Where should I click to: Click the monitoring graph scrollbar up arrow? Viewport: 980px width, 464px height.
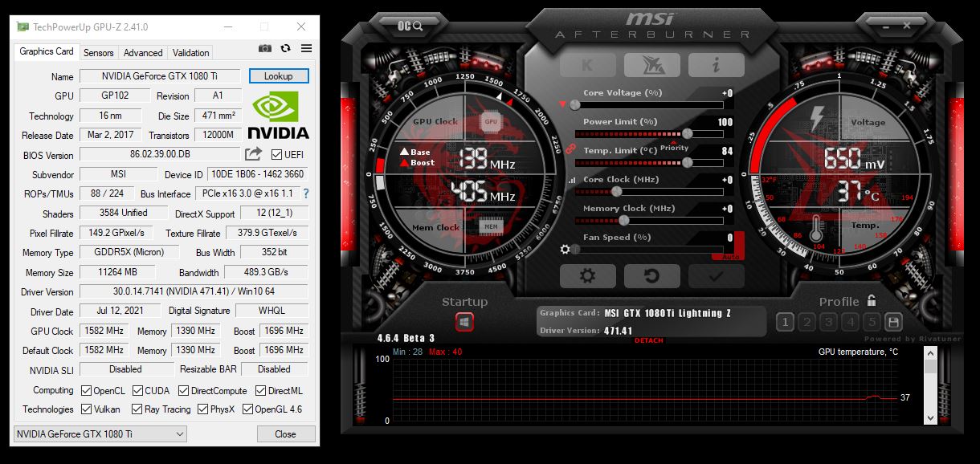[930, 353]
